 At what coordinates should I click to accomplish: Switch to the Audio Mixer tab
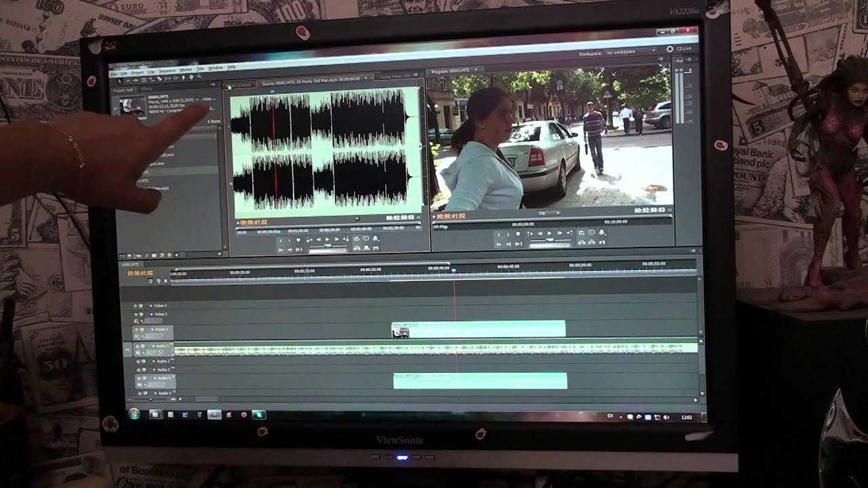(x=397, y=76)
